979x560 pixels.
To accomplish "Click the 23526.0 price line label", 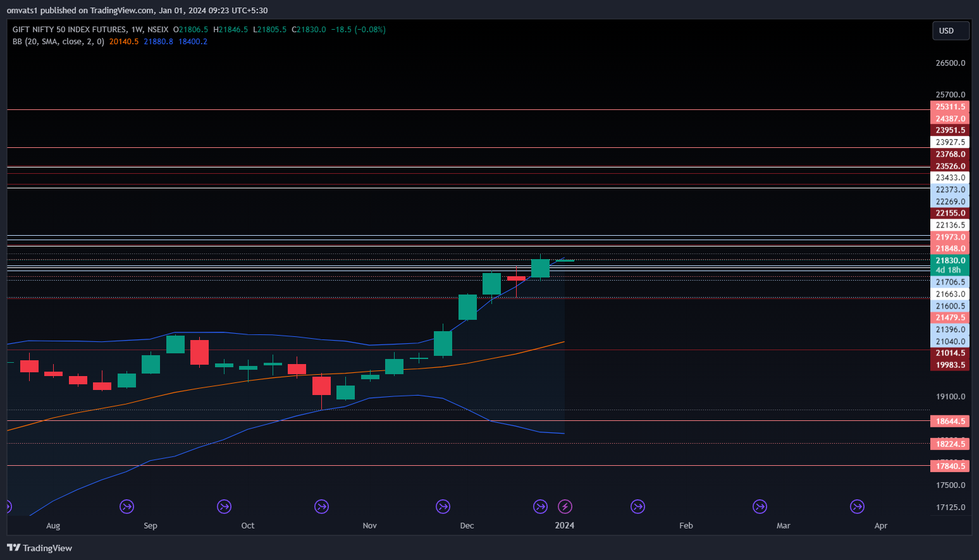I will click(950, 166).
